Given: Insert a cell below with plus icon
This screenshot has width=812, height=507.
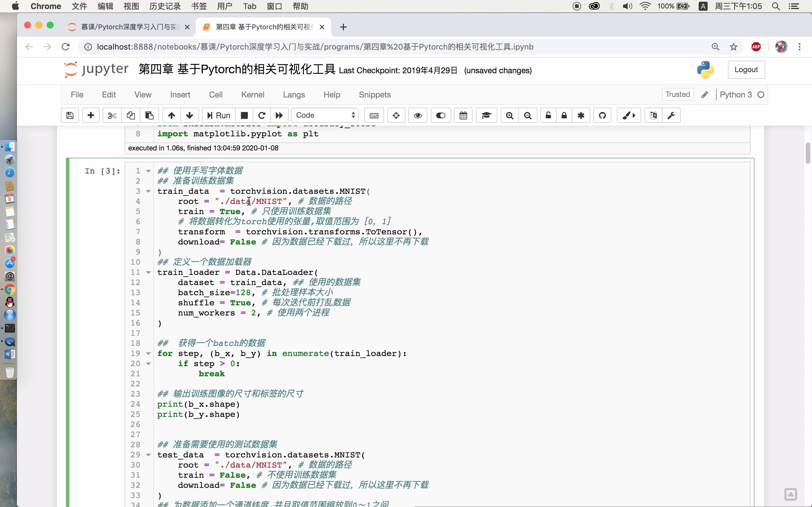Looking at the screenshot, I should (x=91, y=115).
